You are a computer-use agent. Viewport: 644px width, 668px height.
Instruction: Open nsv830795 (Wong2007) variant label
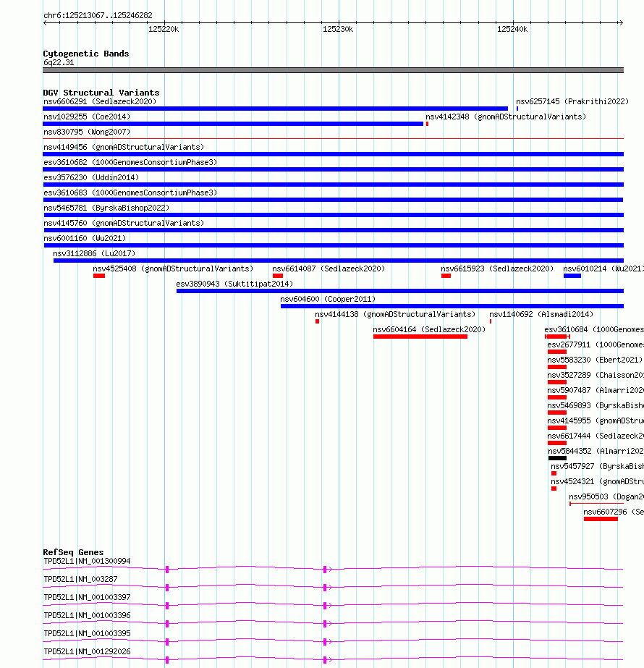click(x=87, y=132)
